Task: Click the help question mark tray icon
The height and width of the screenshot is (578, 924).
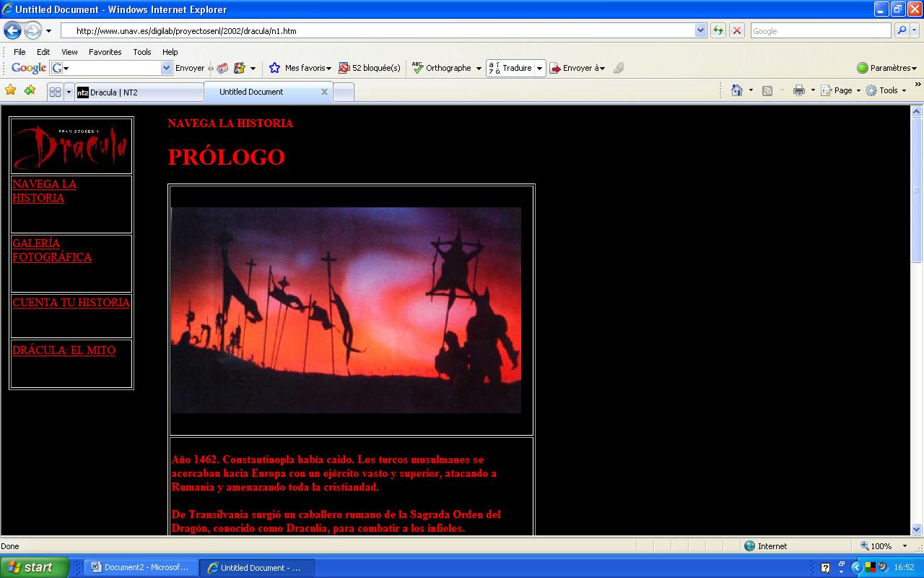Action: pos(825,568)
